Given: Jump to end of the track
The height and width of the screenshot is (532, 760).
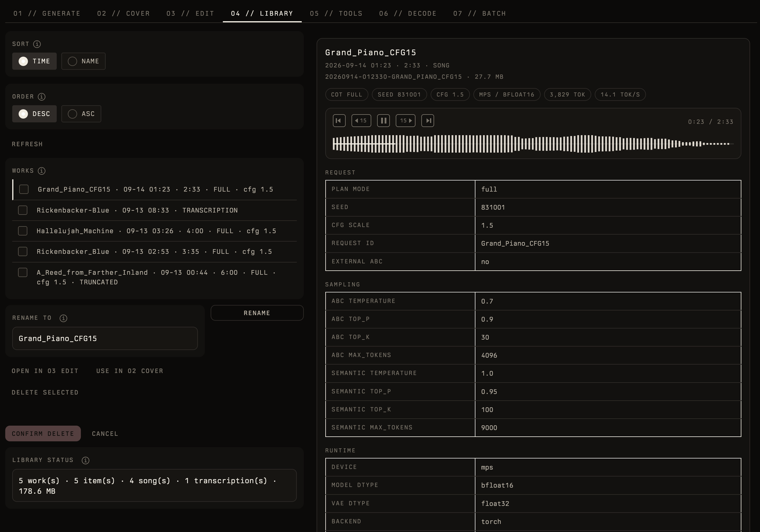Looking at the screenshot, I should 428,121.
